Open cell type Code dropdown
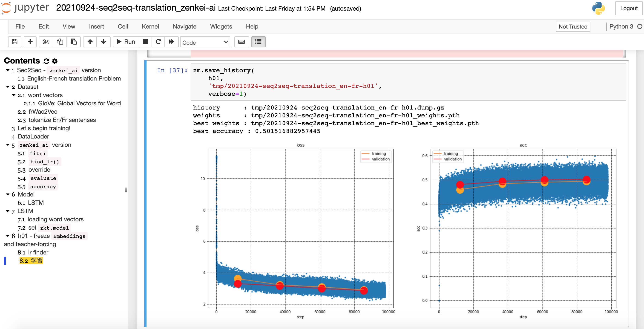644x329 pixels. pyautogui.click(x=205, y=42)
